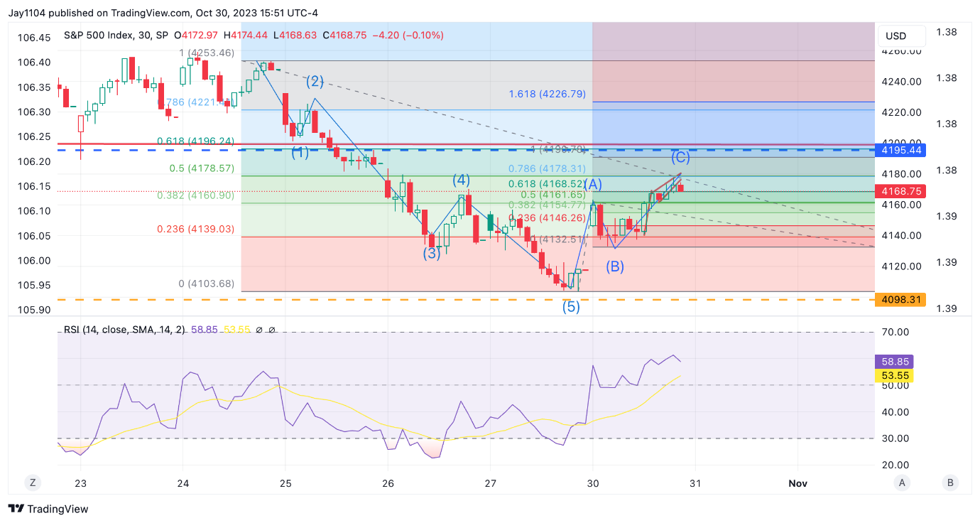
Task: Click the wave (3) label
Action: pyautogui.click(x=432, y=252)
